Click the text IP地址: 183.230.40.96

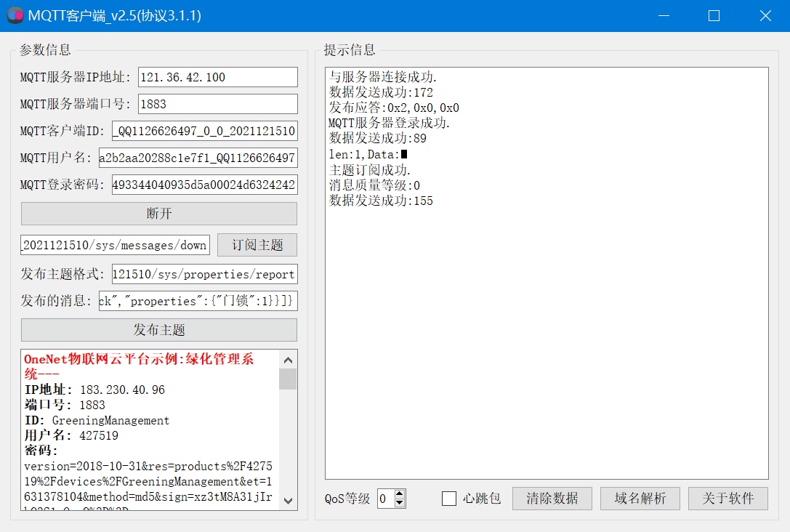pyautogui.click(x=94, y=390)
